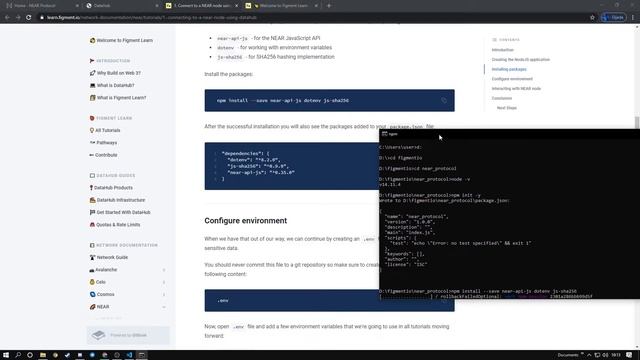Open the terminal app on the taskbar
Image resolution: width=640 pixels, height=360 pixels.
(142, 355)
